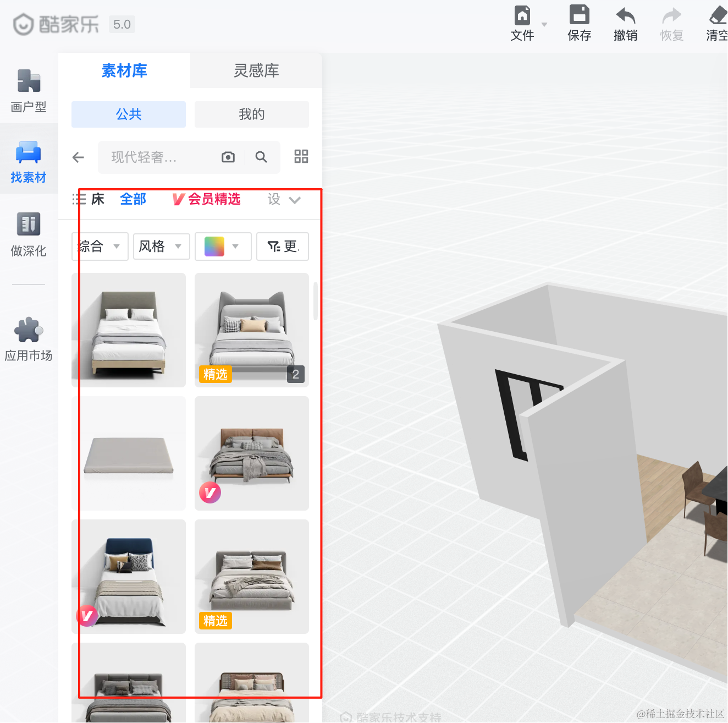Viewport: 728px width, 723px height.
Task: Go back with the left arrow
Action: 78,157
